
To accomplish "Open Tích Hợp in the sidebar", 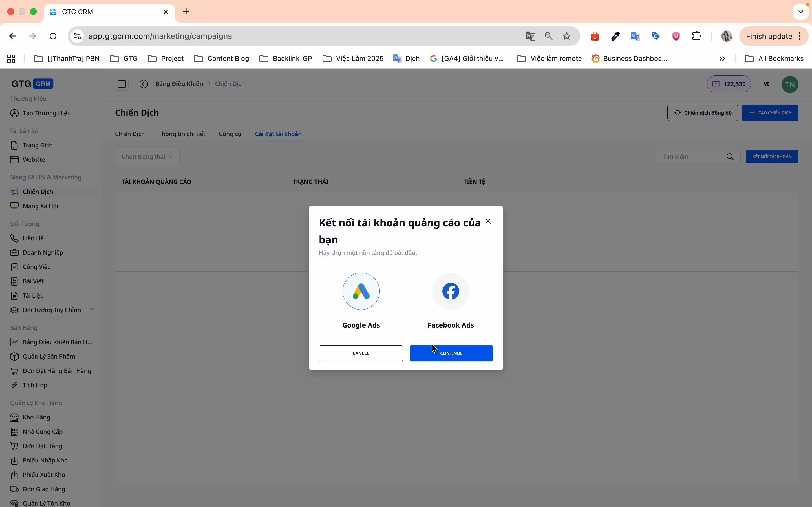I will (x=35, y=385).
